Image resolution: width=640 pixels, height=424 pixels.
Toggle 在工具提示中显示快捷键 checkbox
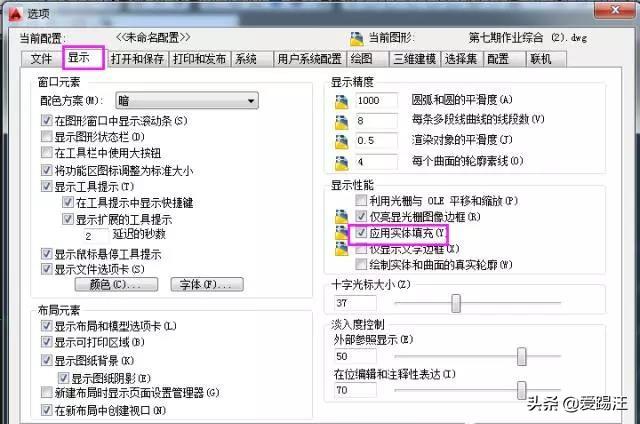pyautogui.click(x=68, y=202)
